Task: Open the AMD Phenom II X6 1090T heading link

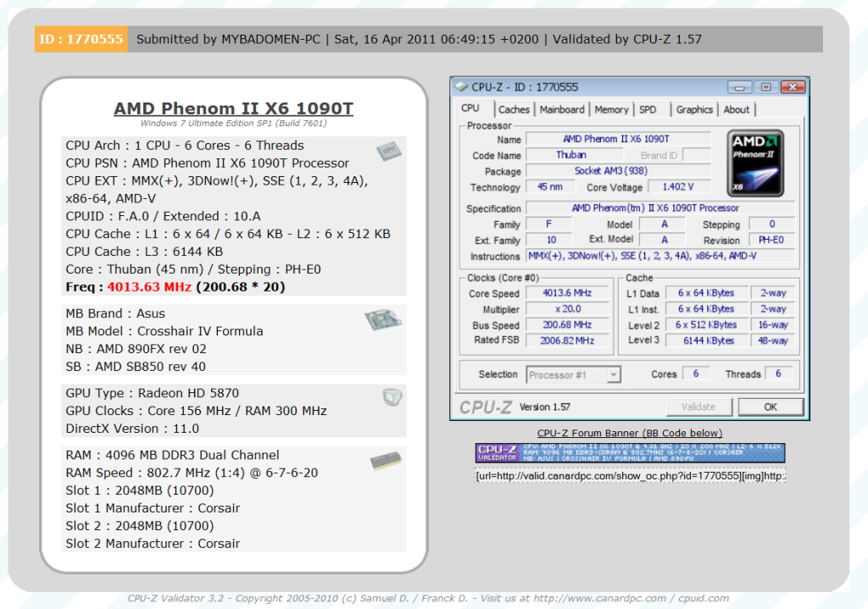Action: pyautogui.click(x=233, y=108)
